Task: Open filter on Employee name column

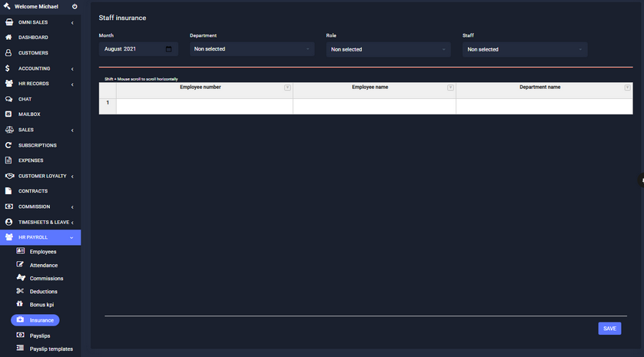Action: [x=450, y=88]
